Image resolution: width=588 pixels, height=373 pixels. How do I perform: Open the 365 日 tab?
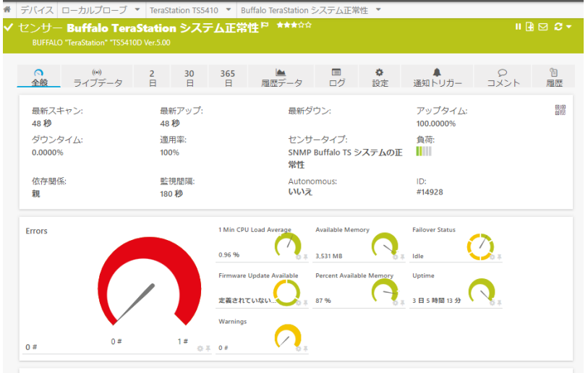point(228,77)
